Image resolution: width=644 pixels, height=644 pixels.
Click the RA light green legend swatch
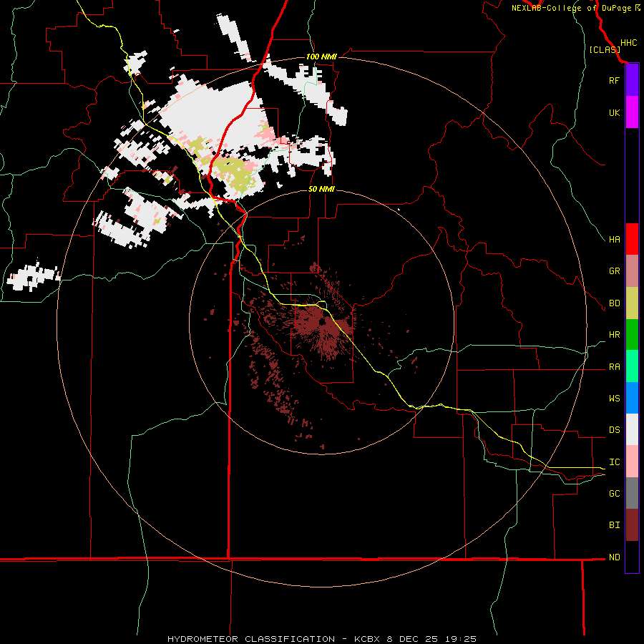point(632,366)
